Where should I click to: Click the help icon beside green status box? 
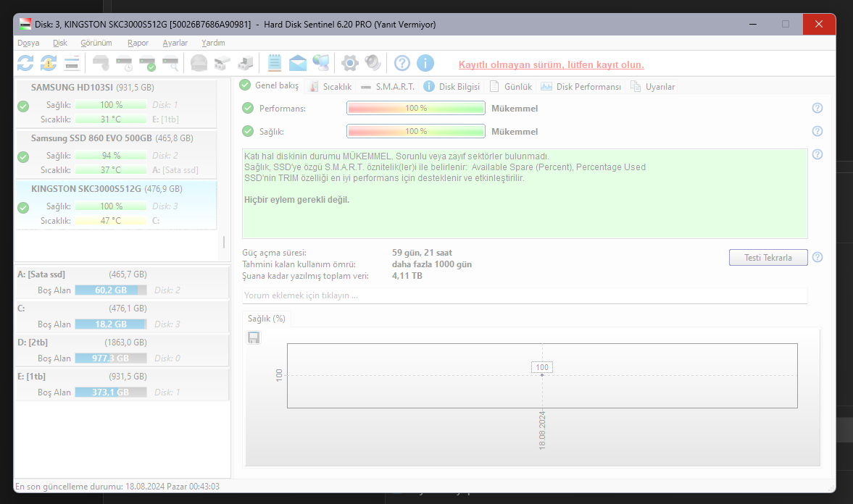click(817, 154)
